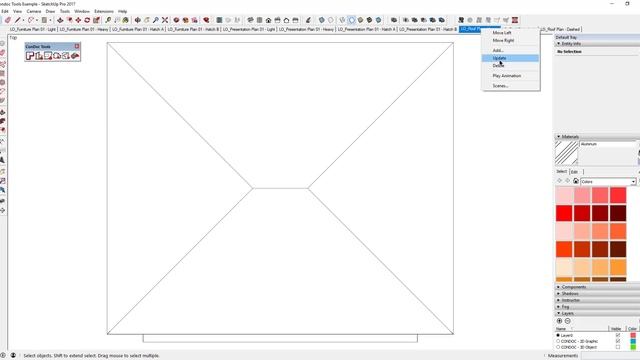Activate the Orbit camera tool
Viewport: 640px width, 360px height.
138,20
